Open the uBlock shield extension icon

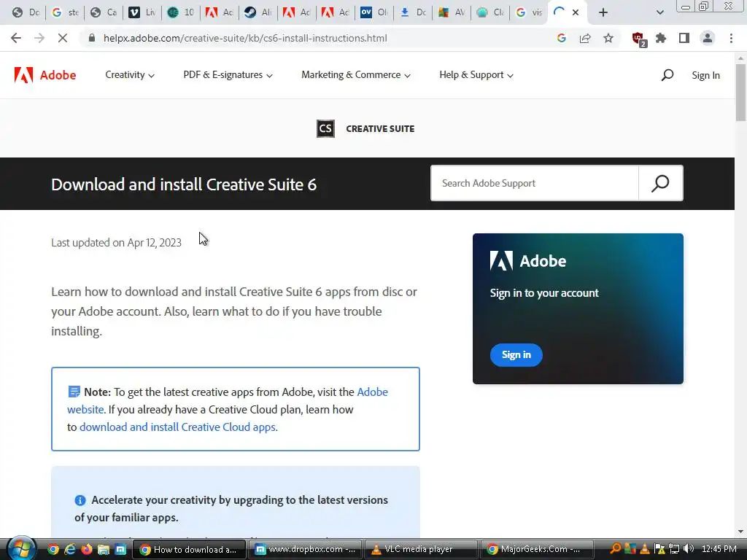coord(638,39)
